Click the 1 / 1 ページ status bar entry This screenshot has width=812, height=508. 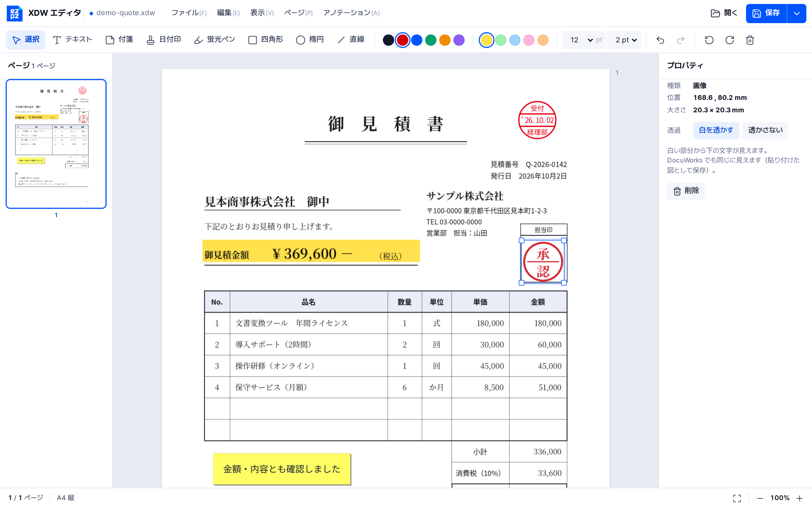tap(26, 498)
